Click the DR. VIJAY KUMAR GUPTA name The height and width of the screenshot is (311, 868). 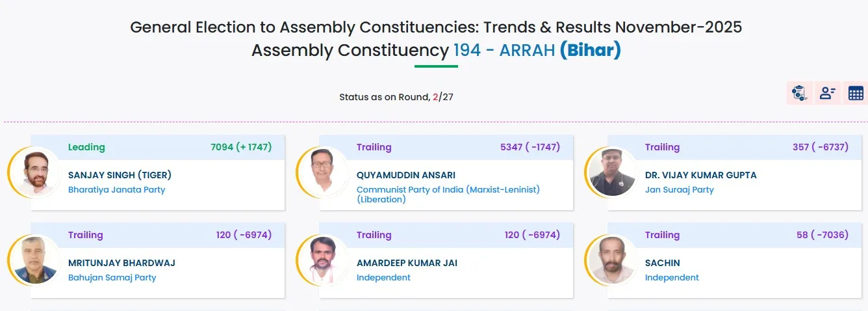[x=700, y=175]
